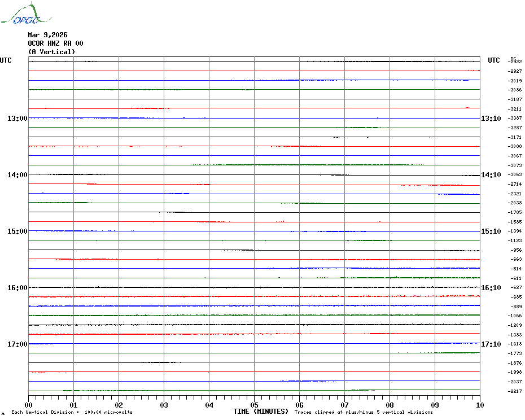Click the DC offset value "-2714"
The image size is (525, 420).
point(515,184)
